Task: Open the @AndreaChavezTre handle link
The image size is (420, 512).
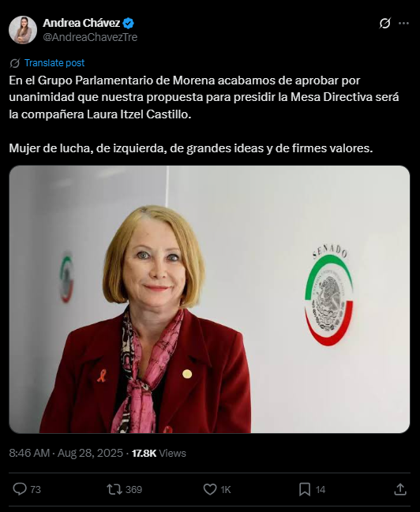Action: point(90,37)
